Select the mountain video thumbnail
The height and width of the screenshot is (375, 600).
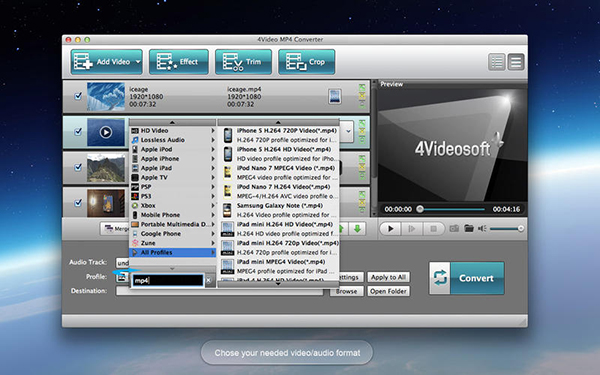pyautogui.click(x=106, y=168)
